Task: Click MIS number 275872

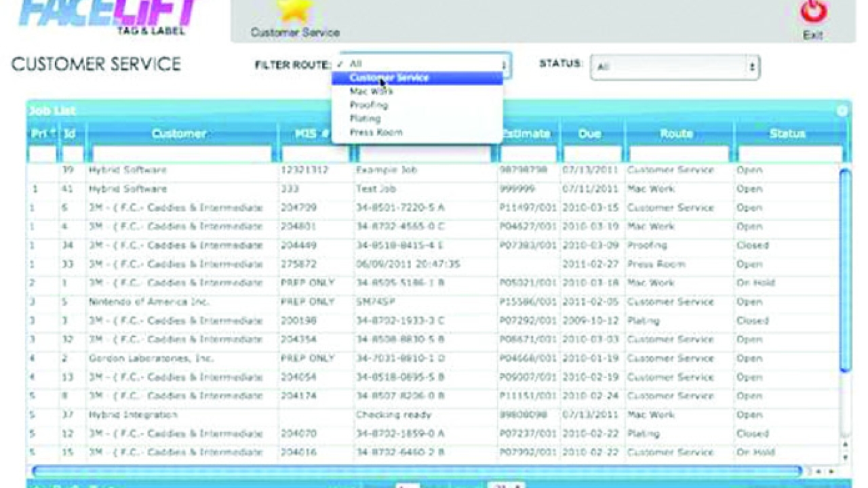Action: tap(297, 264)
